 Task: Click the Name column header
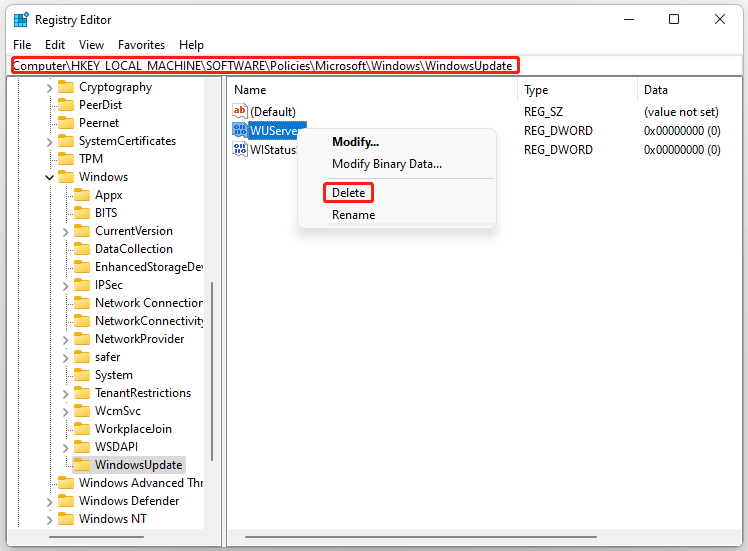pyautogui.click(x=373, y=90)
